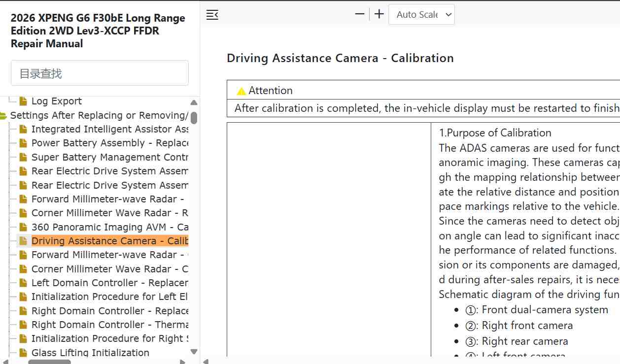This screenshot has width=620, height=364.
Task: Open the Auto Scale zoom dropdown
Action: click(421, 14)
